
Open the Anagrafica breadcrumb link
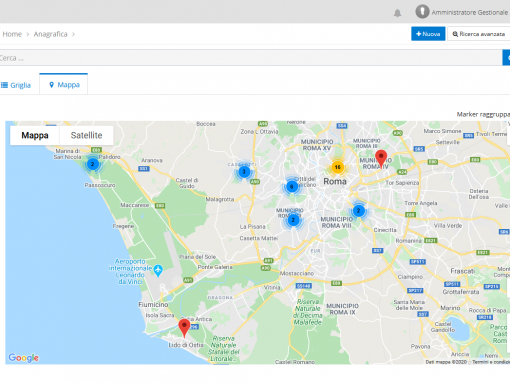(x=50, y=34)
